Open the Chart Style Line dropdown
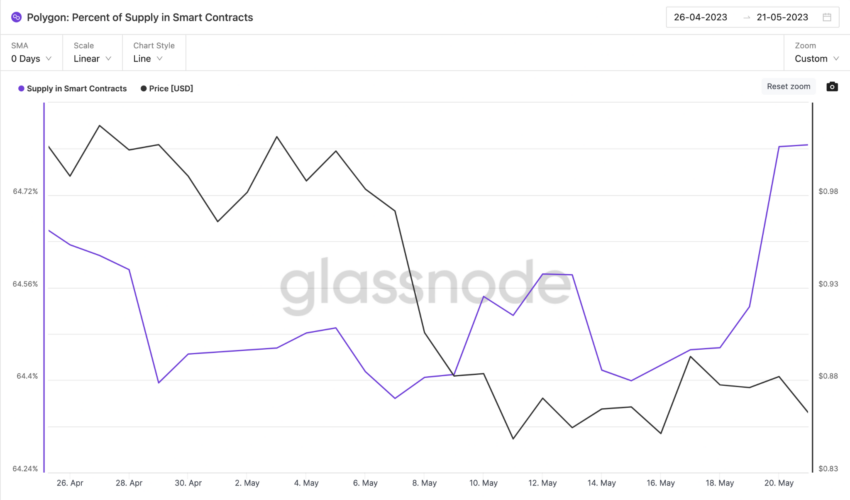The height and width of the screenshot is (500, 850). [x=154, y=53]
